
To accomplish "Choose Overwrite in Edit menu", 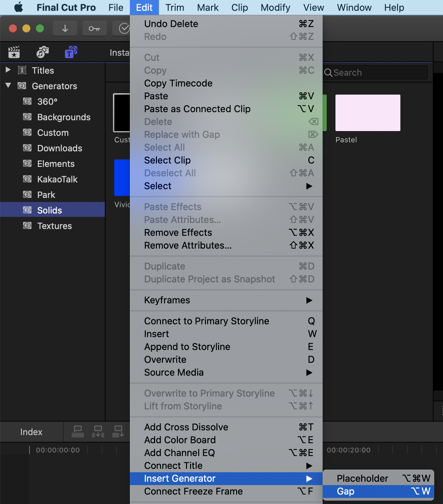I will [x=226, y=359].
